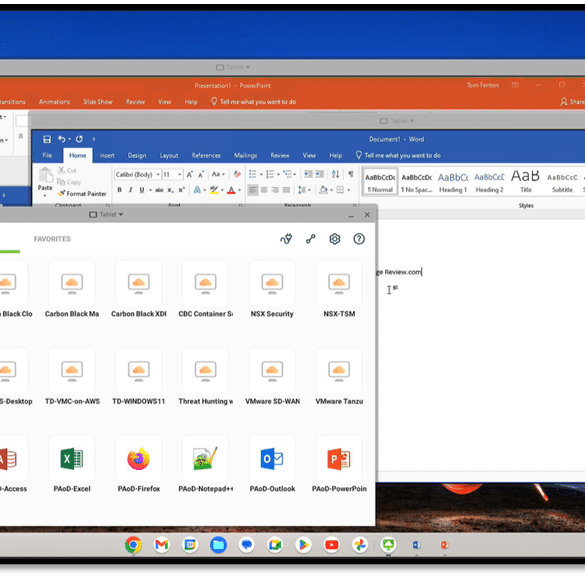Expand the Bullets list dropdown
This screenshot has height=577, width=585.
(261, 175)
